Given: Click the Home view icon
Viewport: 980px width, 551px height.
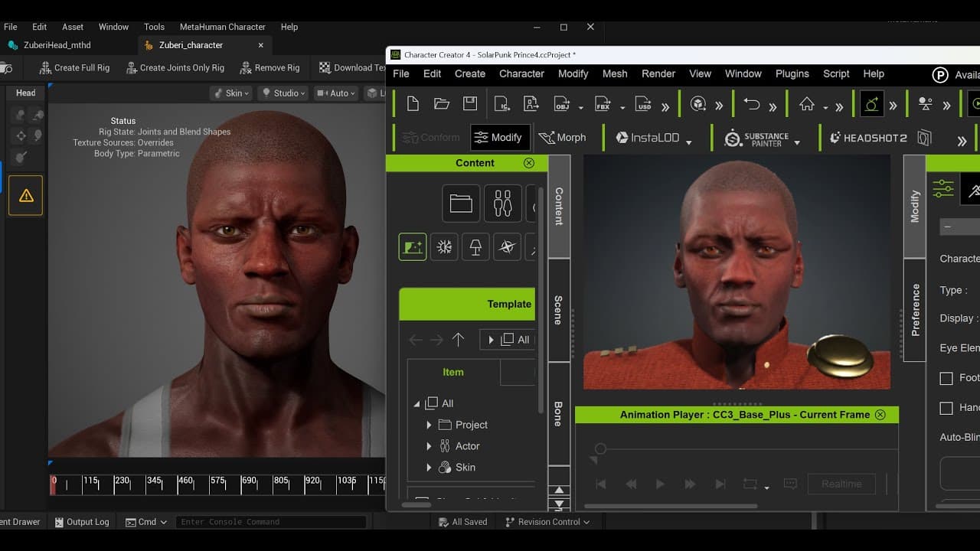Looking at the screenshot, I should (x=807, y=104).
